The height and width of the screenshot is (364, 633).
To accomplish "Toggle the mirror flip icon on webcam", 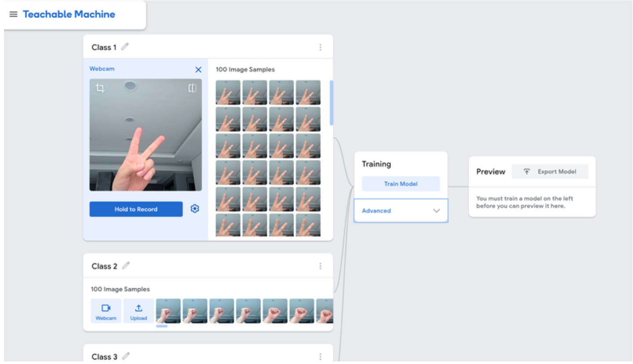I will point(192,88).
